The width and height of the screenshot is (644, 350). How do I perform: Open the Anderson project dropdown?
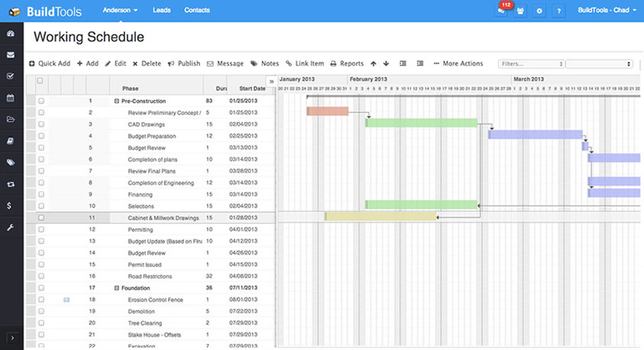point(121,11)
